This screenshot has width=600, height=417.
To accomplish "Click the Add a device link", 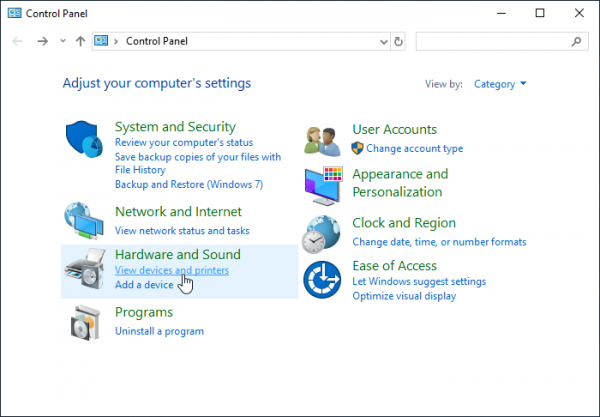I will point(144,285).
